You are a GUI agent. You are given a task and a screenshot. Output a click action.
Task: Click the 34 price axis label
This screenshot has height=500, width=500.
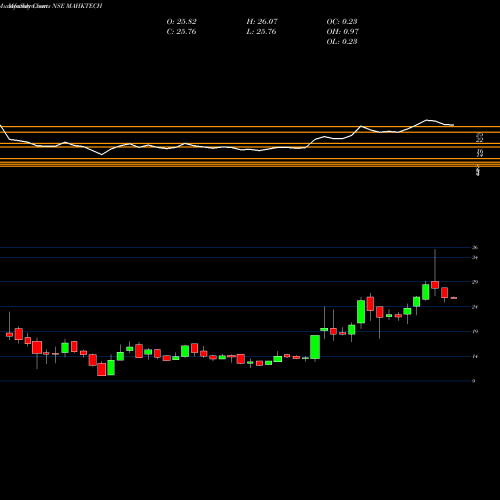(x=475, y=257)
